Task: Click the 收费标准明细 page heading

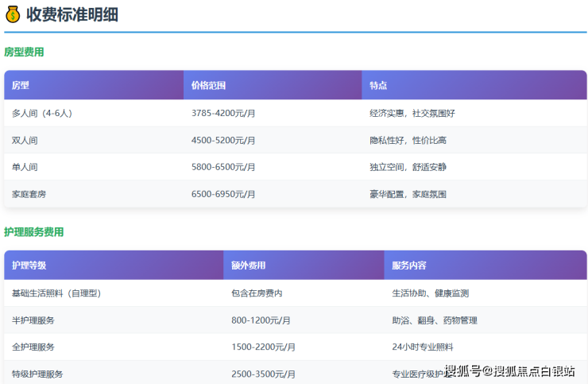Action: (72, 14)
